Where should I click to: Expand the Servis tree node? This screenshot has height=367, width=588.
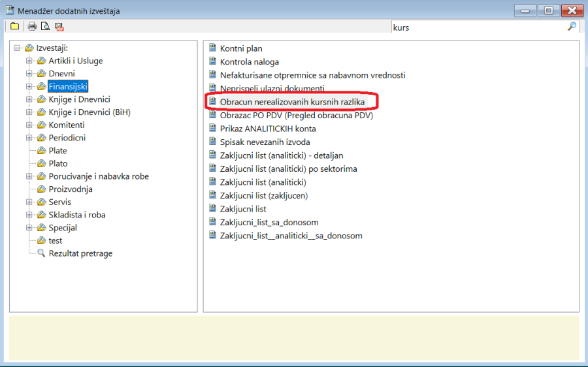click(29, 202)
